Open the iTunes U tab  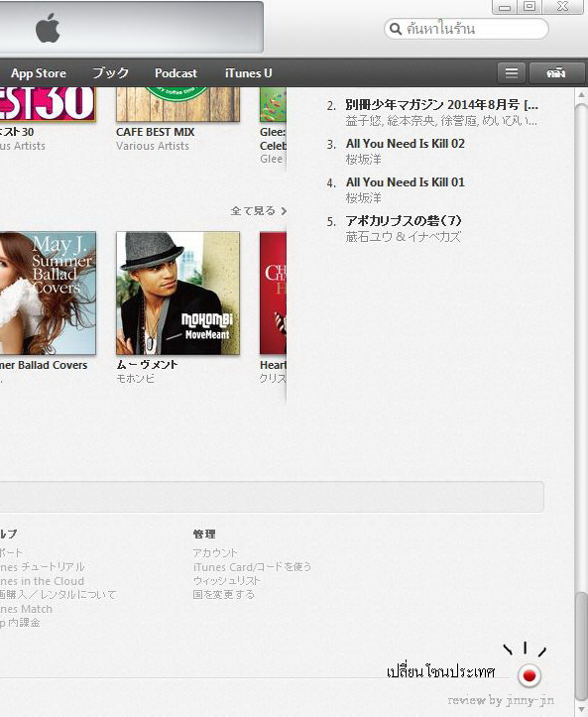tap(248, 73)
